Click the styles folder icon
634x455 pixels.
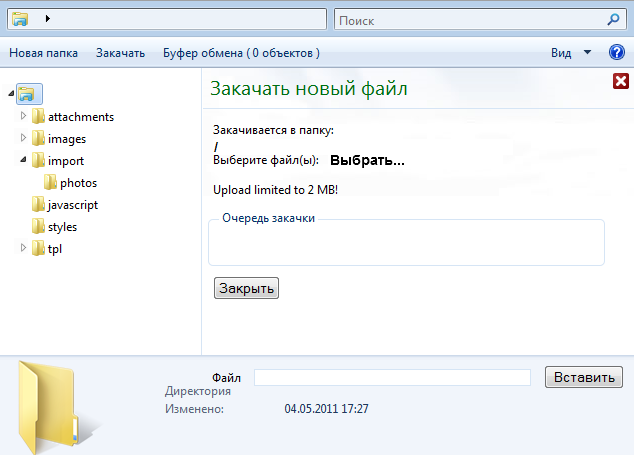[x=38, y=226]
